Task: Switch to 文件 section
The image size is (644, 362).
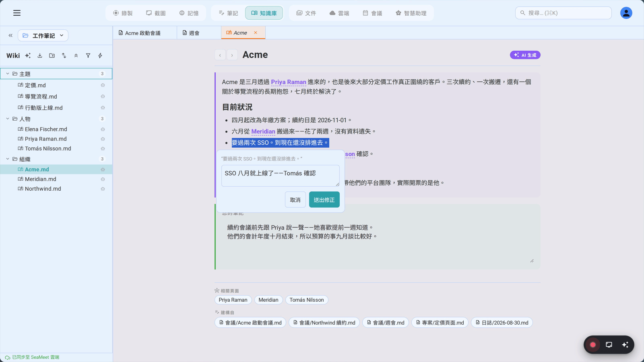Action: (306, 13)
